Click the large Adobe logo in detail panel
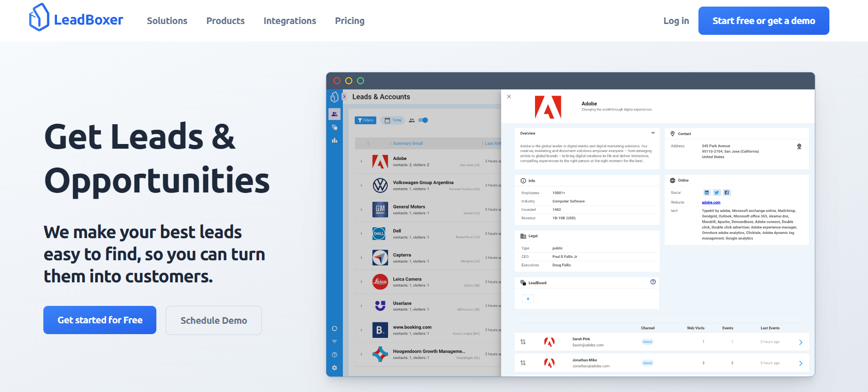The height and width of the screenshot is (392, 868). pyautogui.click(x=548, y=107)
